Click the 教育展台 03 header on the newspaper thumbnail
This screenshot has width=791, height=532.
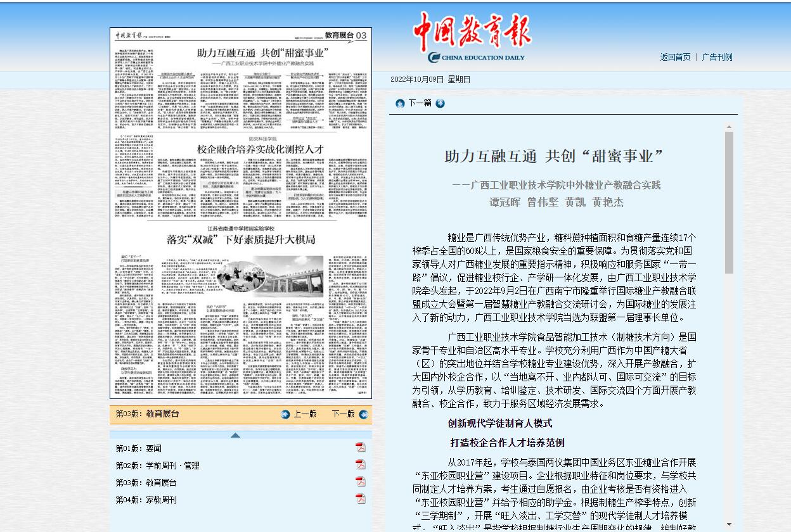[x=346, y=35]
